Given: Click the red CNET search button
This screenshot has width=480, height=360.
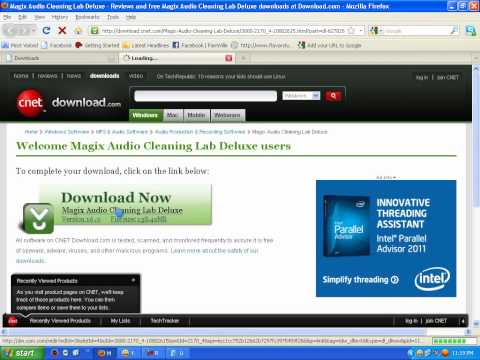Looking at the screenshot, I should point(333,96).
